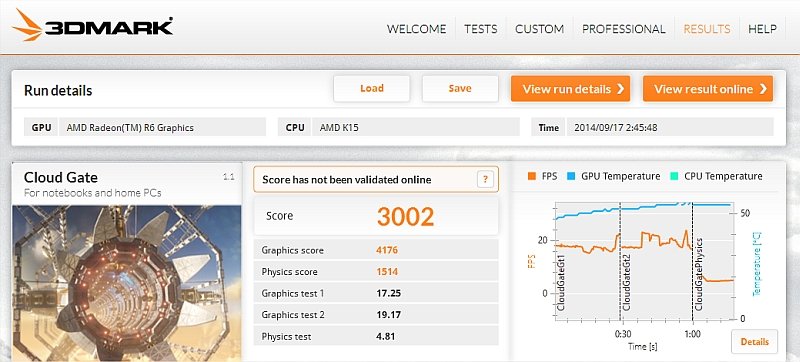Click Physics test value 4.81
This screenshot has height=362, width=800.
click(385, 337)
